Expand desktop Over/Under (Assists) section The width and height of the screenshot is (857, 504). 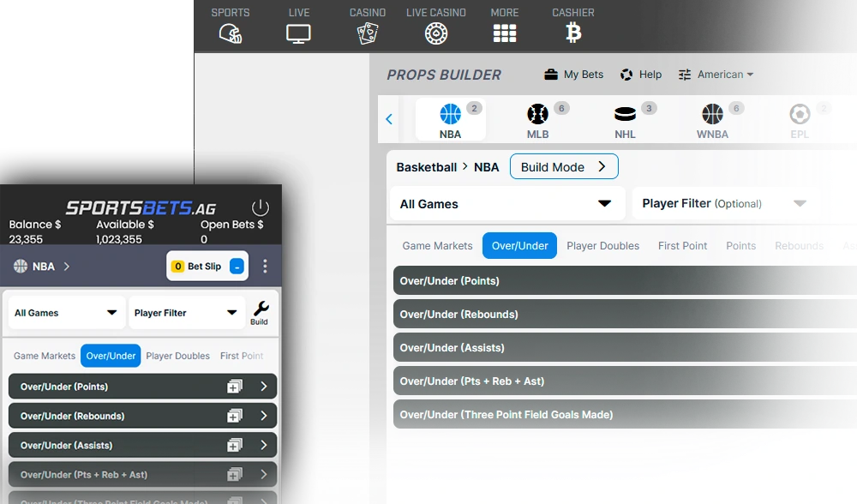tap(625, 348)
